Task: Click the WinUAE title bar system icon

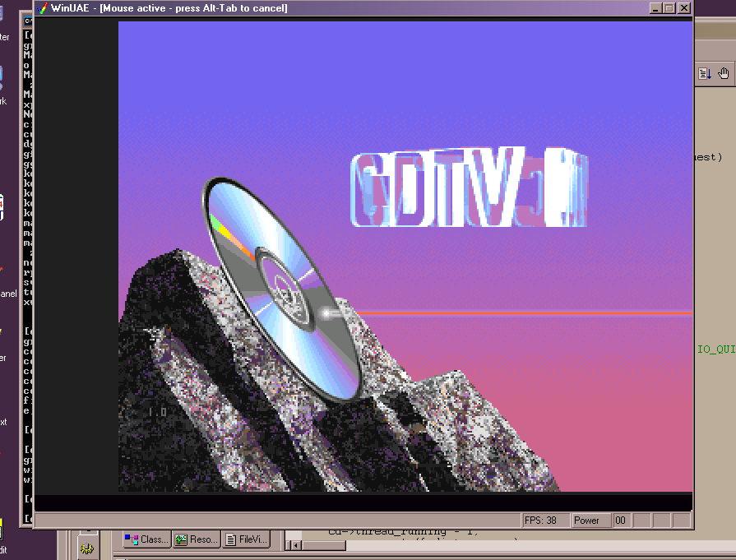Action: click(42, 8)
